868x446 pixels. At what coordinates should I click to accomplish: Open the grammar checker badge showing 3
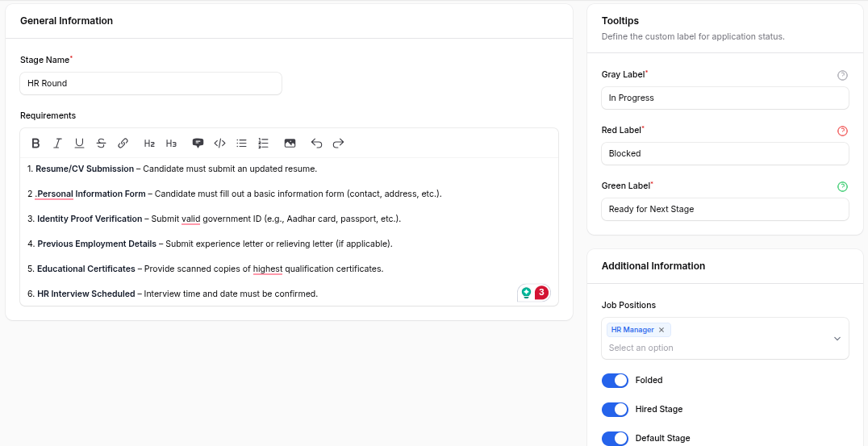click(x=541, y=293)
